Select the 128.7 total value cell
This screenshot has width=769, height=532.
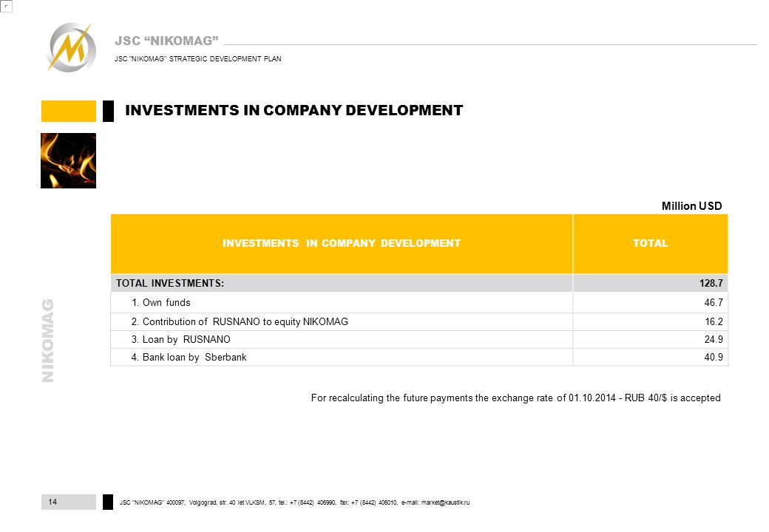point(650,283)
